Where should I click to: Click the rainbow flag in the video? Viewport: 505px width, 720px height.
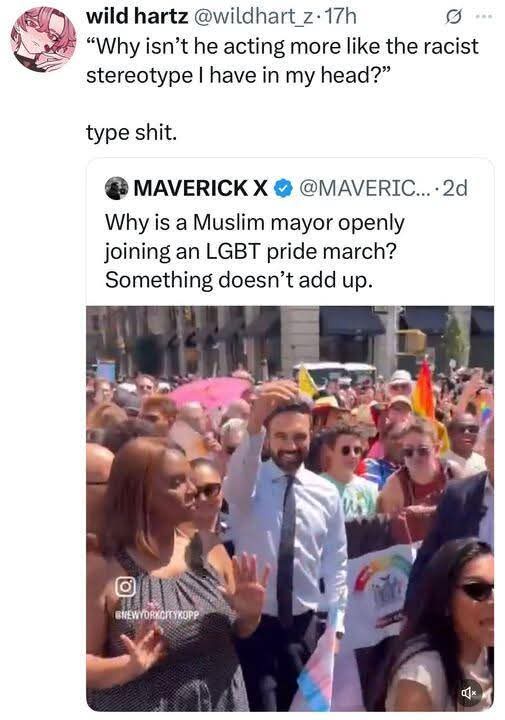(x=424, y=390)
